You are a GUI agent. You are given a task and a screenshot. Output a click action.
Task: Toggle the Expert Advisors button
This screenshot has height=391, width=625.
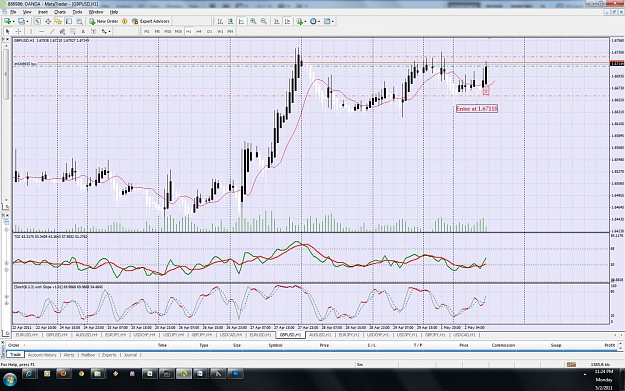coord(151,21)
